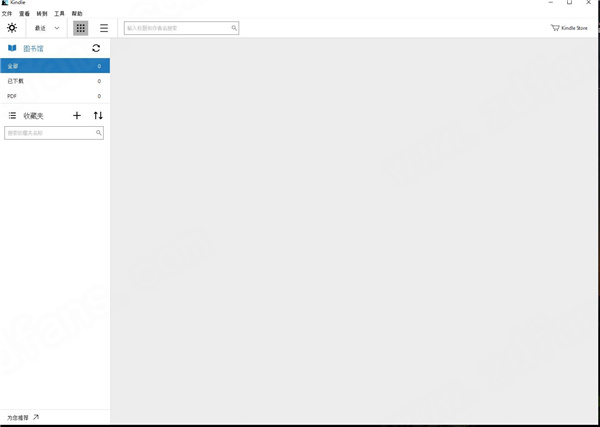Open Kindle Store cart link

[569, 28]
